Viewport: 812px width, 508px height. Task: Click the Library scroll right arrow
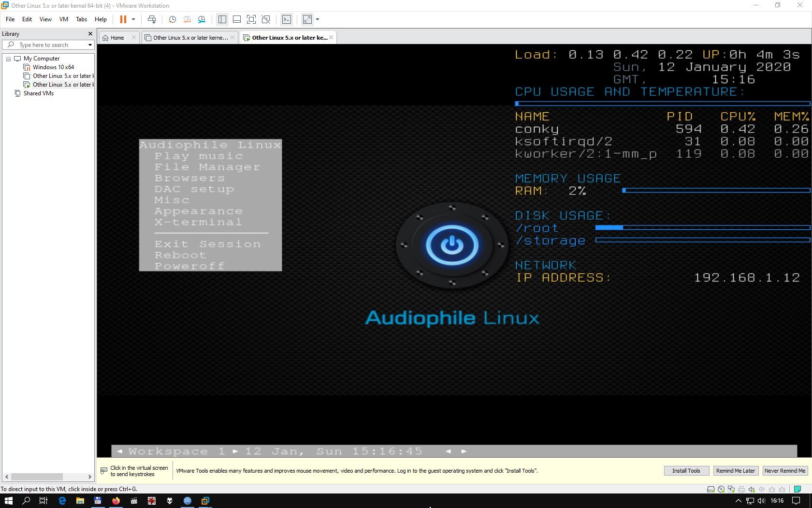click(x=89, y=477)
